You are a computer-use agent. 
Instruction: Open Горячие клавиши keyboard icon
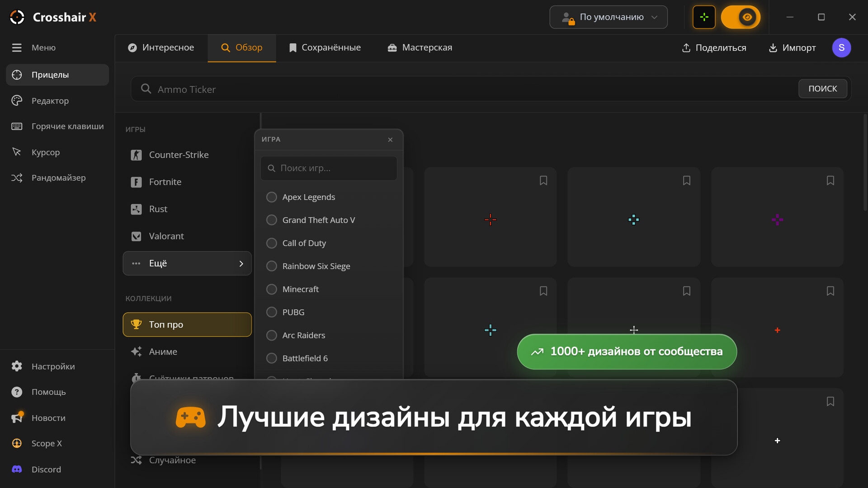[x=17, y=126]
